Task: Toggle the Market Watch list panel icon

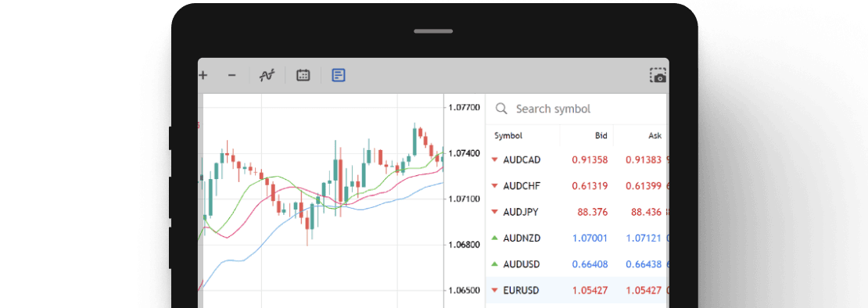Action: click(x=339, y=76)
